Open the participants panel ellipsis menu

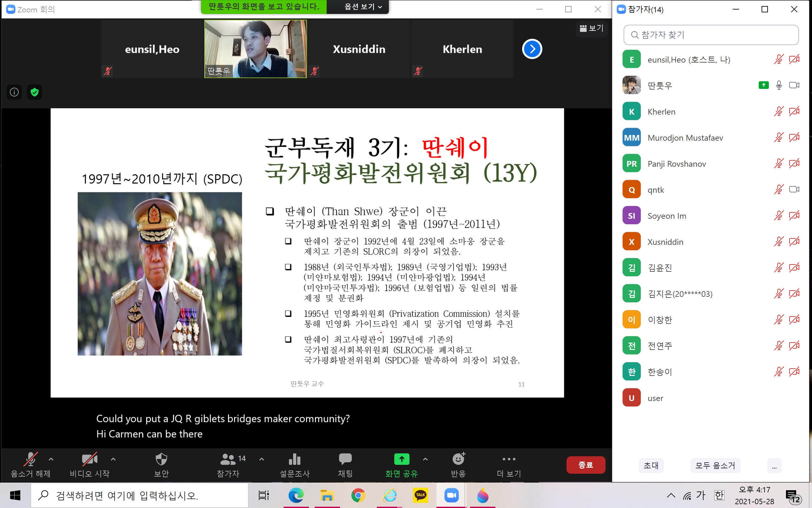tap(774, 466)
